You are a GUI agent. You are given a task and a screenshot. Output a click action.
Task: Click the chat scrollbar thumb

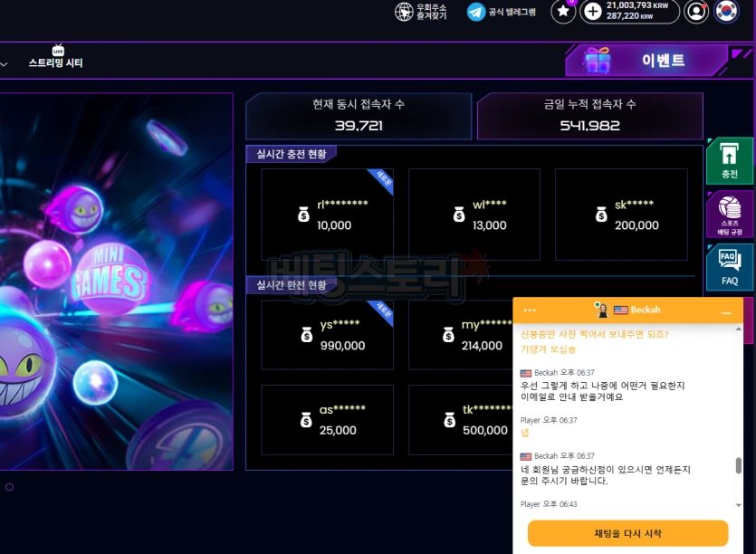pos(738,465)
